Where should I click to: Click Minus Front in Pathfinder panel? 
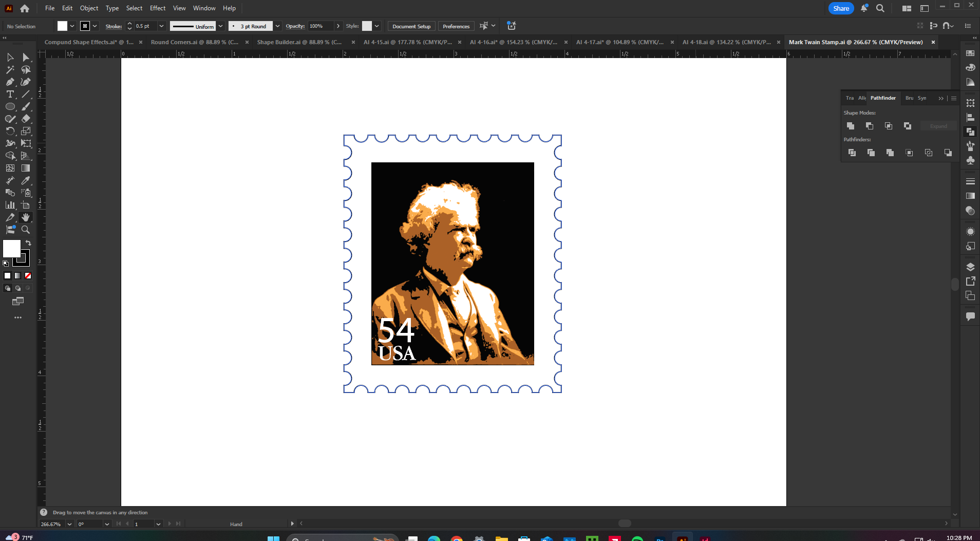tap(870, 126)
